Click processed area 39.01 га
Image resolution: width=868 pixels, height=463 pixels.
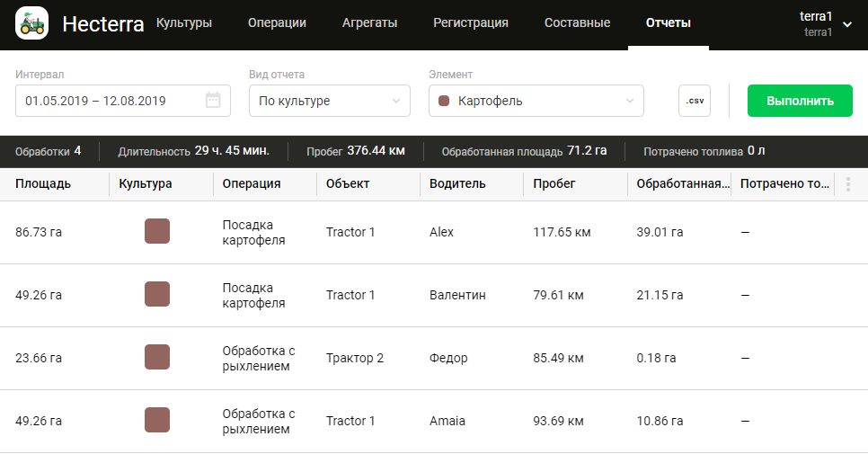pos(660,232)
